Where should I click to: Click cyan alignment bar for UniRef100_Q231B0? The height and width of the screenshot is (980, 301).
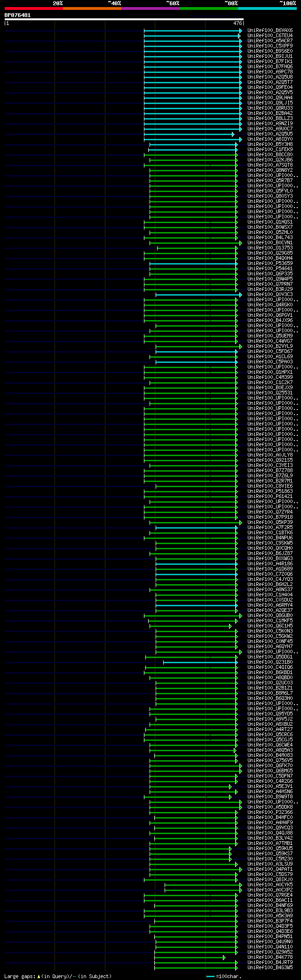(200, 662)
